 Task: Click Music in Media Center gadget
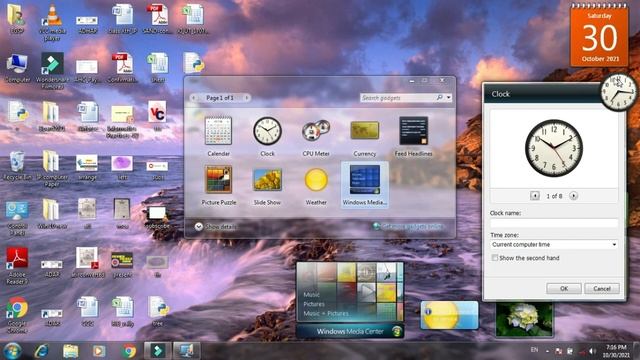[x=311, y=294]
